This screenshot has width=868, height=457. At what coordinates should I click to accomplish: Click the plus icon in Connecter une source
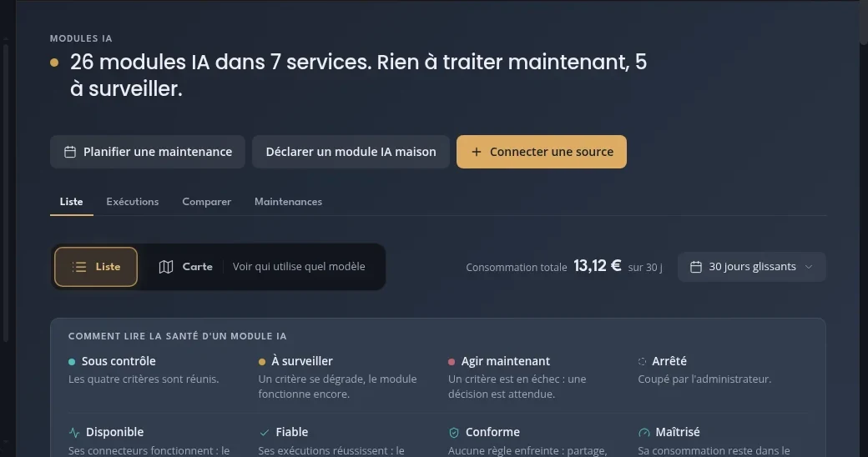476,152
